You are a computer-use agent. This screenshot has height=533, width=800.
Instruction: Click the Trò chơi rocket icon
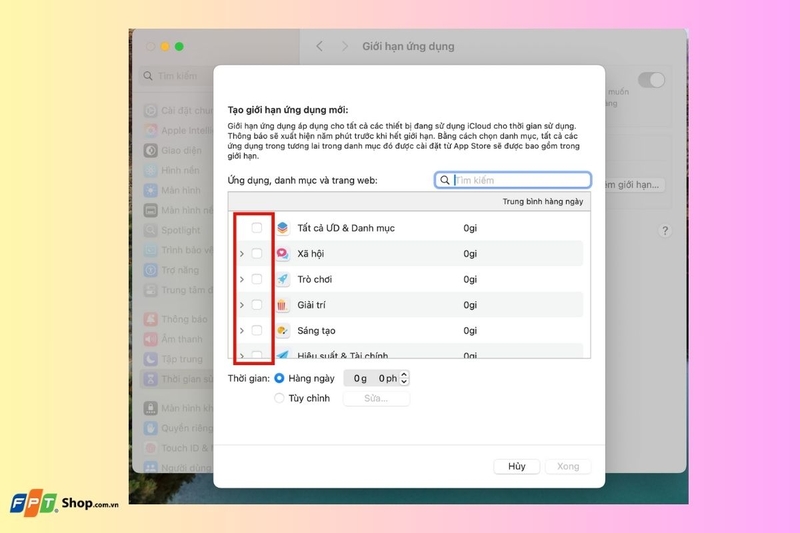tap(283, 279)
